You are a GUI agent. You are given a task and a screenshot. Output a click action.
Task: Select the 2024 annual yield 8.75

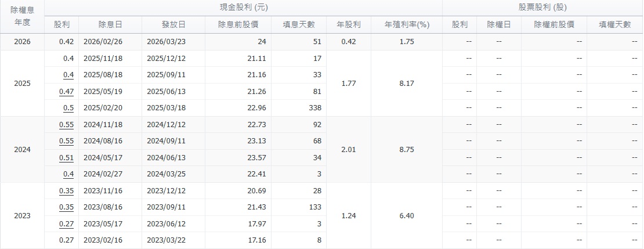click(x=407, y=150)
